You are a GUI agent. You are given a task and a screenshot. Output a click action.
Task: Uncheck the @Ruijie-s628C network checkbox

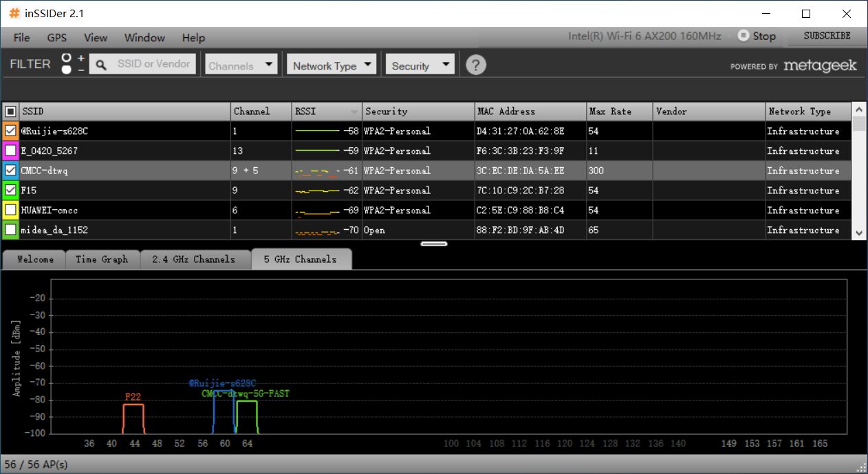click(x=10, y=131)
